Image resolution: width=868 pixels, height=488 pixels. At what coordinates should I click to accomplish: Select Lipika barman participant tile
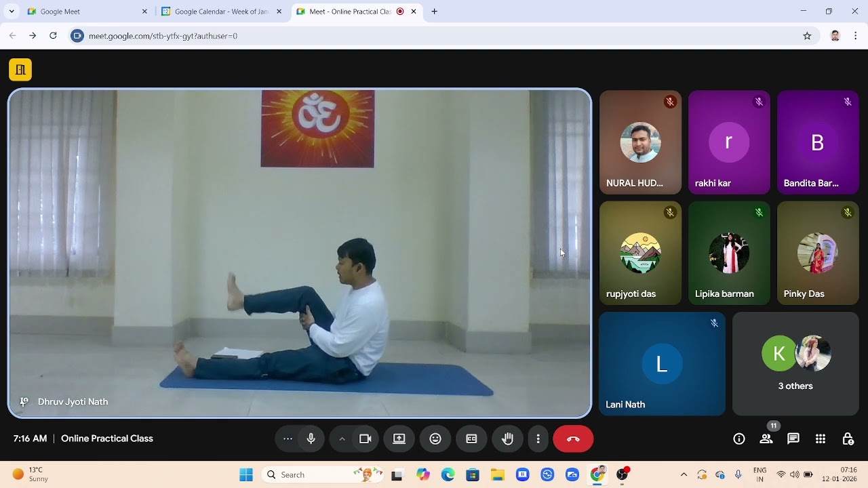click(x=729, y=253)
